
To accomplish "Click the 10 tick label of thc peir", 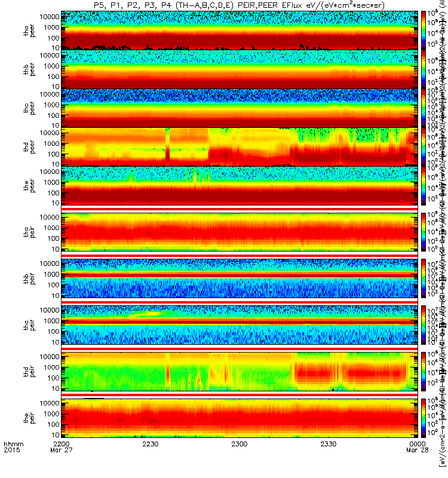I will (x=55, y=342).
